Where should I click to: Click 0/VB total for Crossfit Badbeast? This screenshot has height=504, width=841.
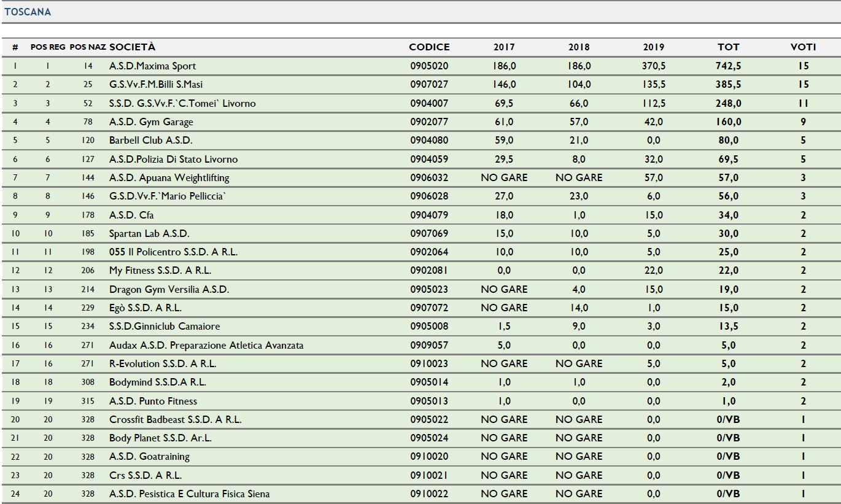tap(729, 419)
